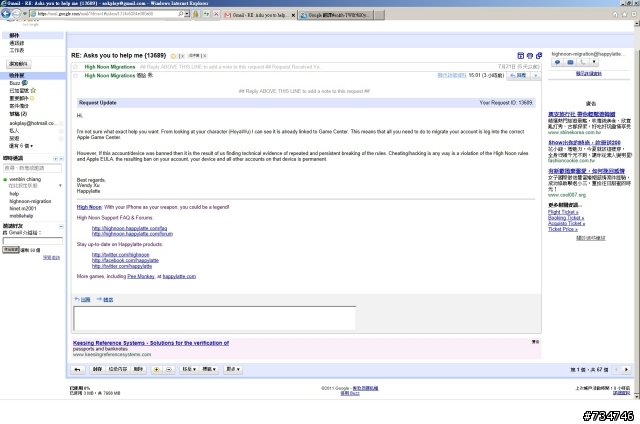640x424 pixels.
Task: Click the security lock icon in address bar
Action: [x=196, y=14]
